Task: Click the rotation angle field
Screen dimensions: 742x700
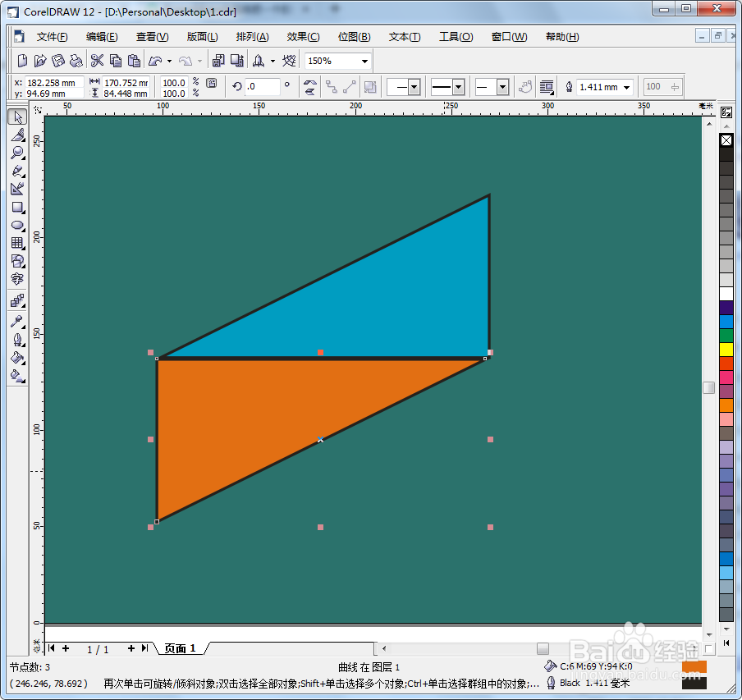Action: (x=262, y=86)
